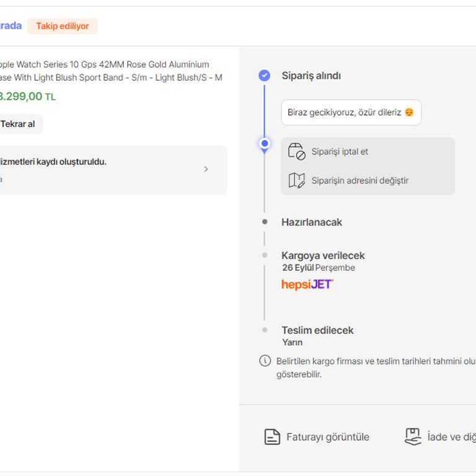Image resolution: width=476 pixels, height=476 pixels.
Task: Click the emoji in the delay message
Action: tap(409, 113)
